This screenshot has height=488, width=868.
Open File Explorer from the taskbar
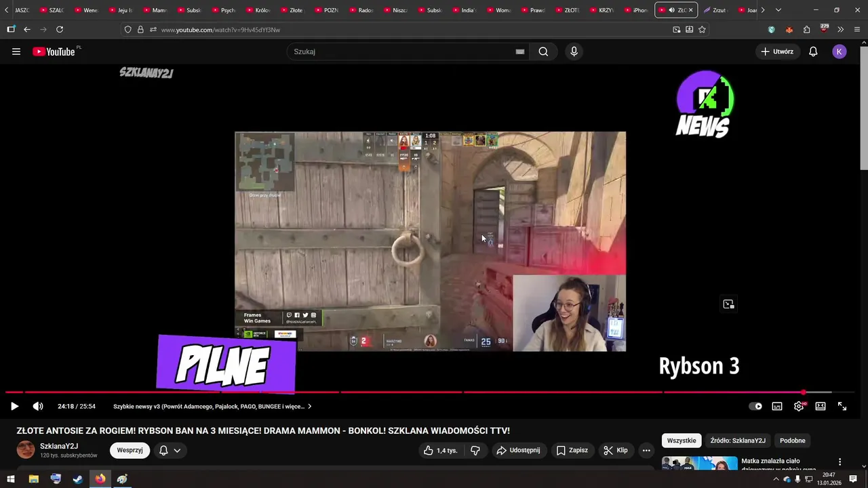pyautogui.click(x=33, y=479)
